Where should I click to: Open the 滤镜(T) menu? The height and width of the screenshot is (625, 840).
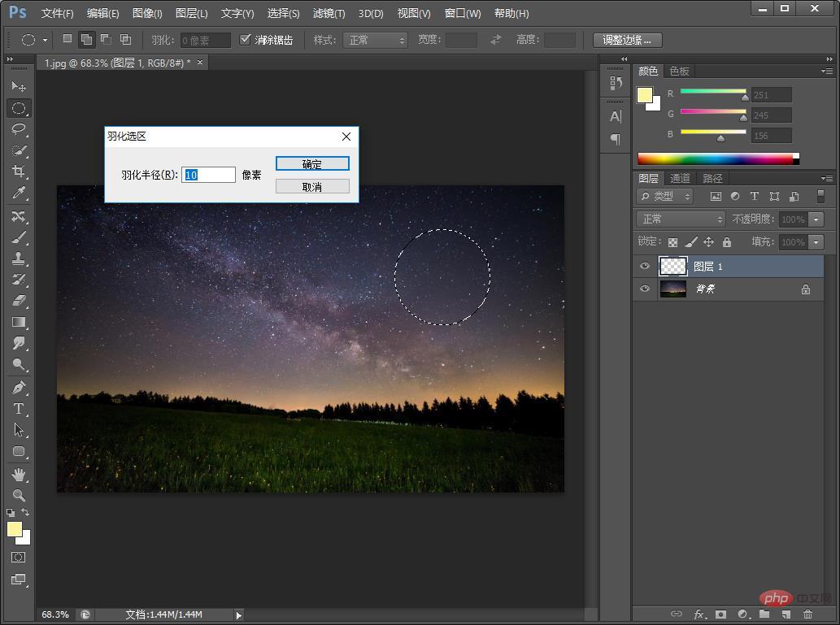tap(329, 13)
